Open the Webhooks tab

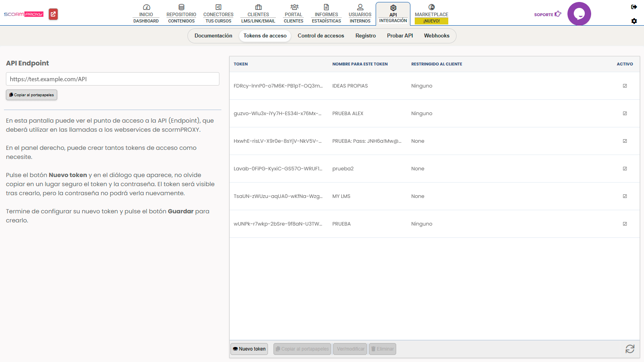[437, 36]
